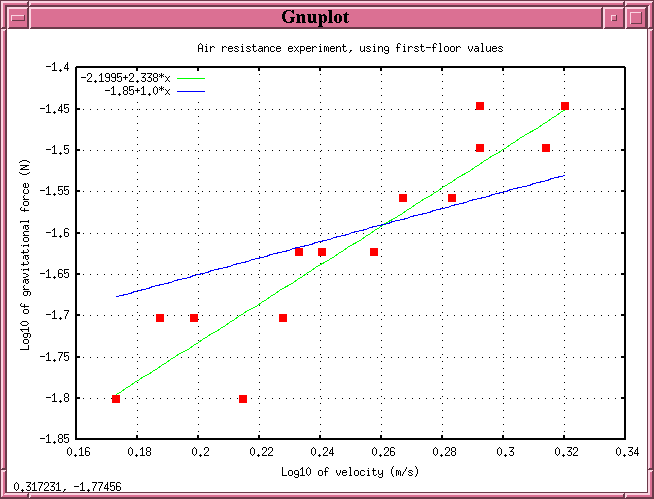
Task: Click the leftmost red data point
Action: pyautogui.click(x=116, y=399)
